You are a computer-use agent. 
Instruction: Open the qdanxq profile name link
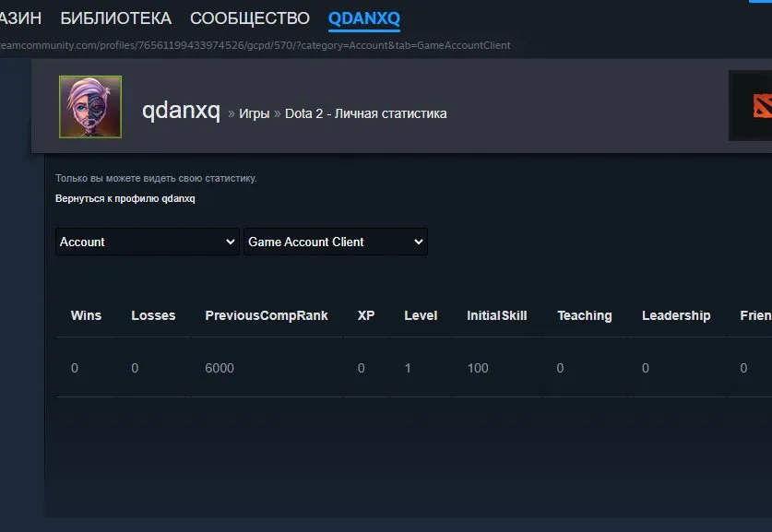(181, 111)
